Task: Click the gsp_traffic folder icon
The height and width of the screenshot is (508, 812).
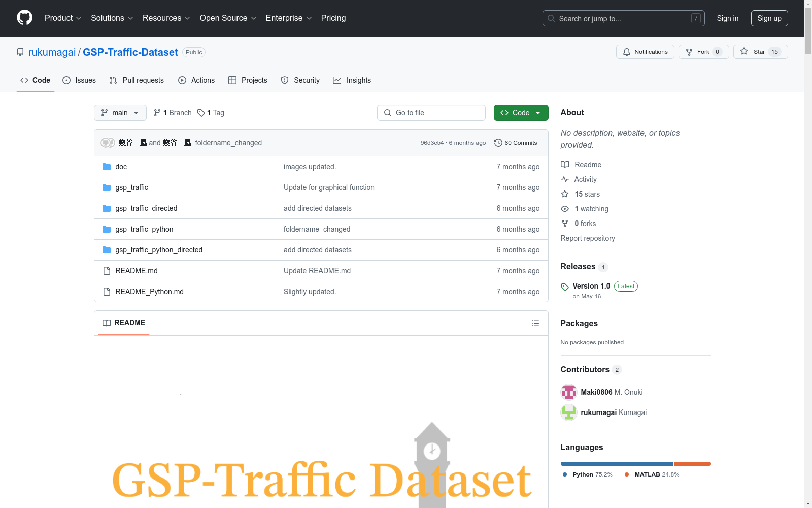Action: (x=107, y=187)
